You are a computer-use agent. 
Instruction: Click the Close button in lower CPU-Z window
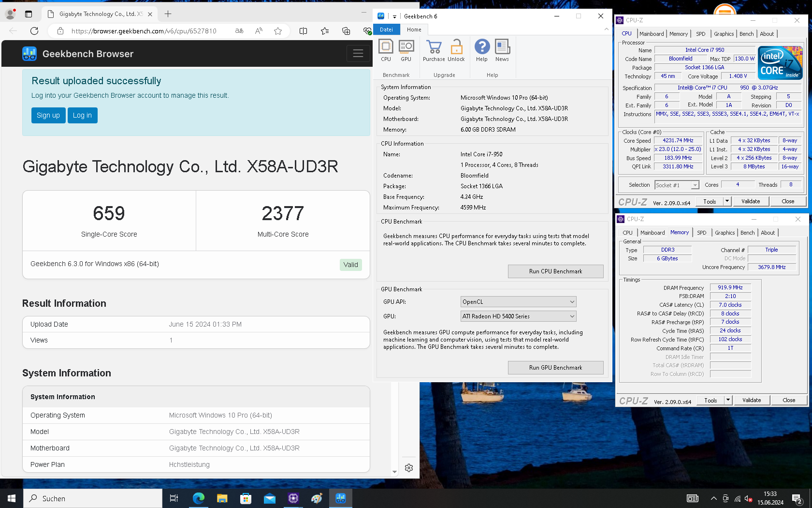coord(789,400)
